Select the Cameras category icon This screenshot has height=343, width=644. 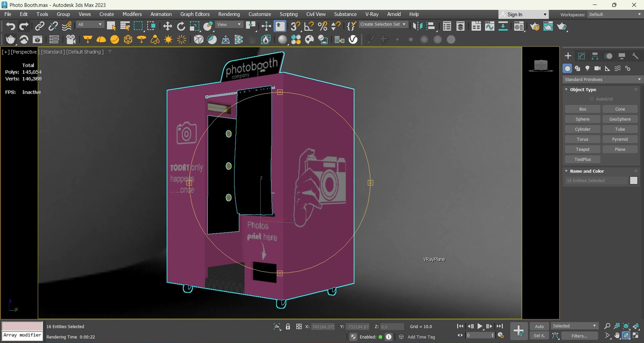[x=597, y=68]
